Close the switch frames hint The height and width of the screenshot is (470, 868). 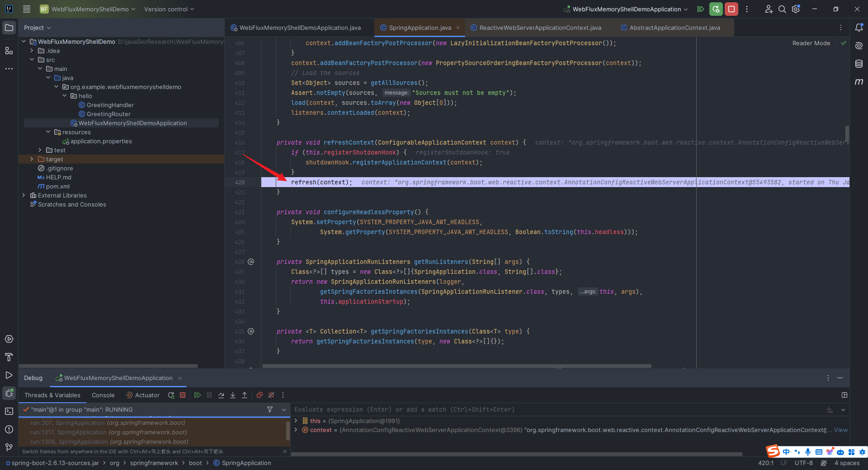(x=285, y=451)
